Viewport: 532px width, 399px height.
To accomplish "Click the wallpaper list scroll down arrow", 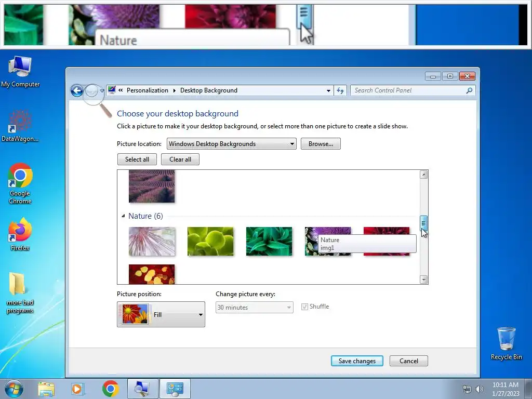I will pyautogui.click(x=423, y=280).
